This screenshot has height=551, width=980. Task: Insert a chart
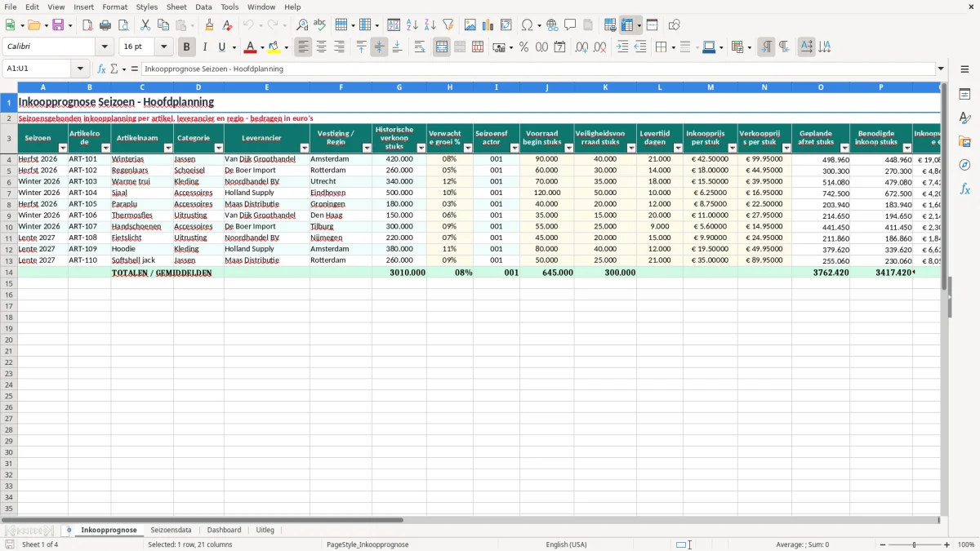tap(488, 25)
